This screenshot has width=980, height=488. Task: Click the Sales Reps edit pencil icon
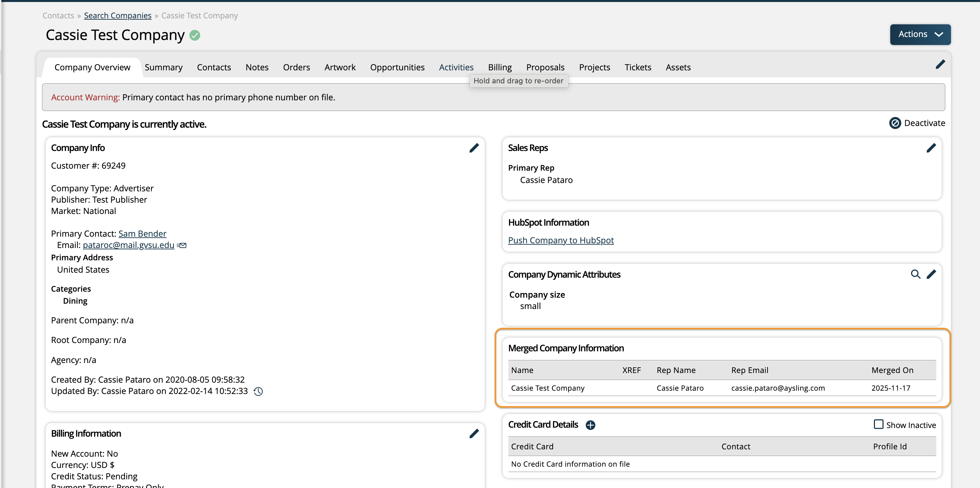coord(931,148)
